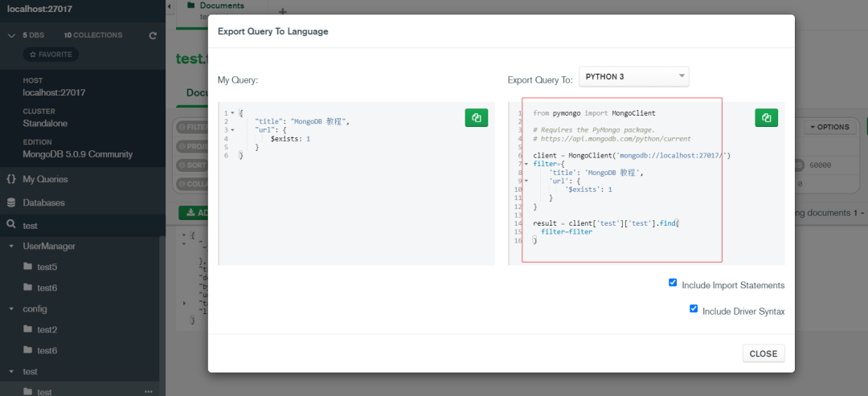
Task: Open the test5 collection folder icon
Action: tap(28, 266)
